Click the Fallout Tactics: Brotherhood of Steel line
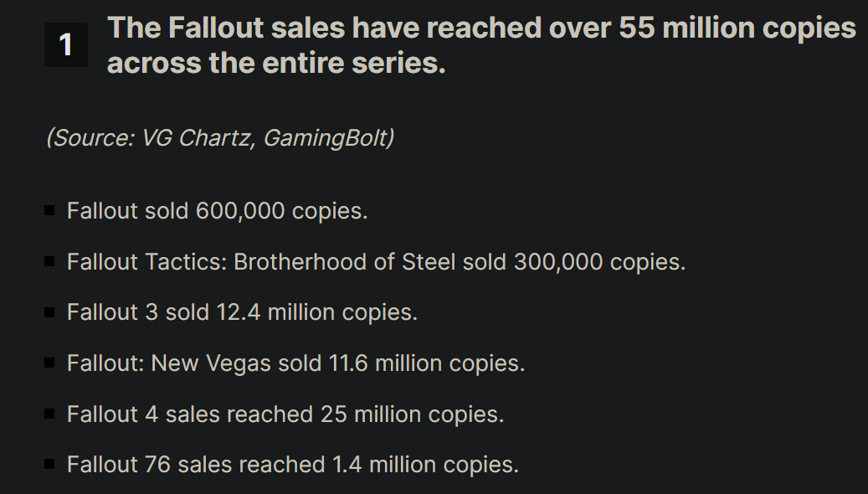Viewport: 868px width, 494px height. click(x=376, y=262)
